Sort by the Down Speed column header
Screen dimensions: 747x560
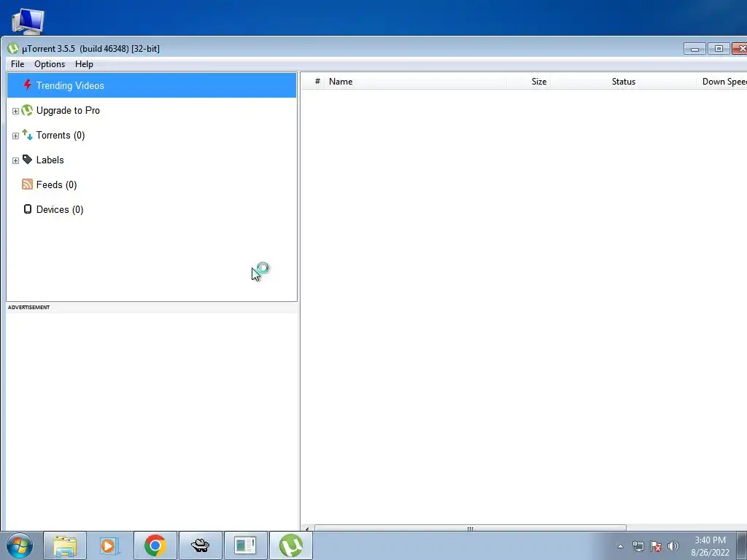coord(722,82)
